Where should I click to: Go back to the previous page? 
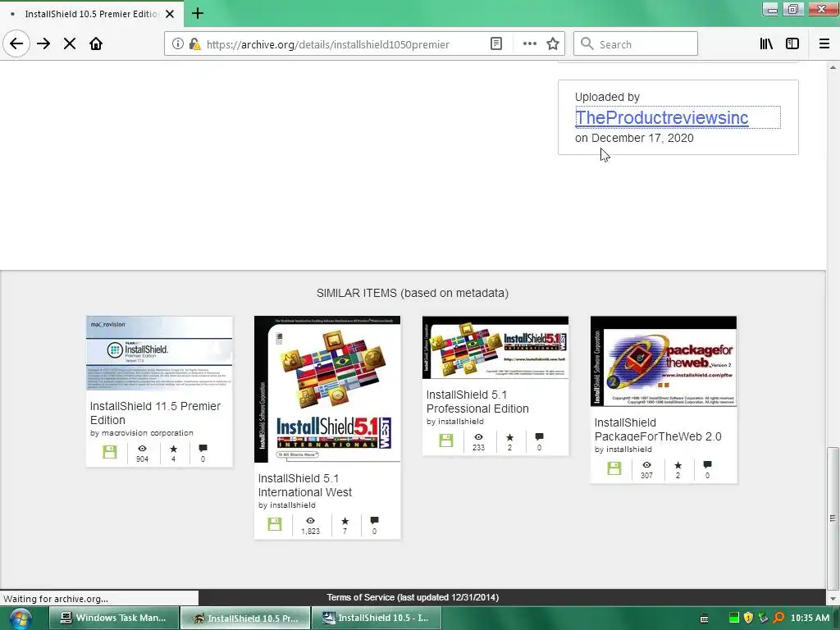pos(16,44)
